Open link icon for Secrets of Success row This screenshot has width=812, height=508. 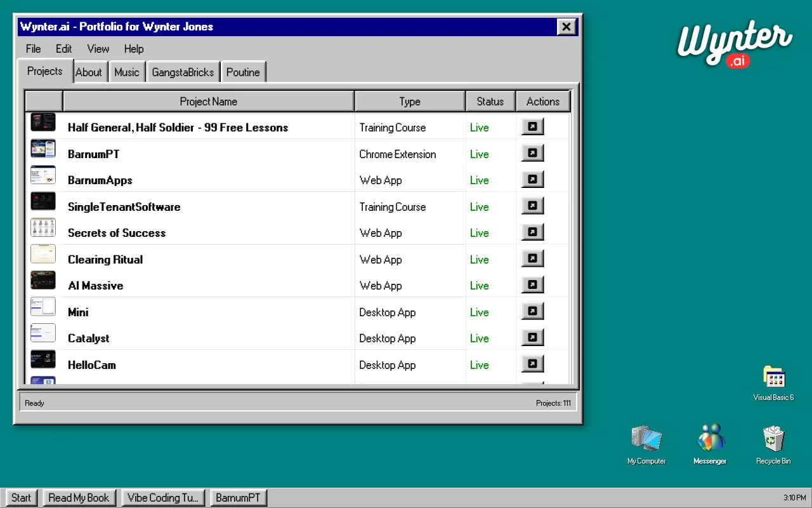coord(532,232)
